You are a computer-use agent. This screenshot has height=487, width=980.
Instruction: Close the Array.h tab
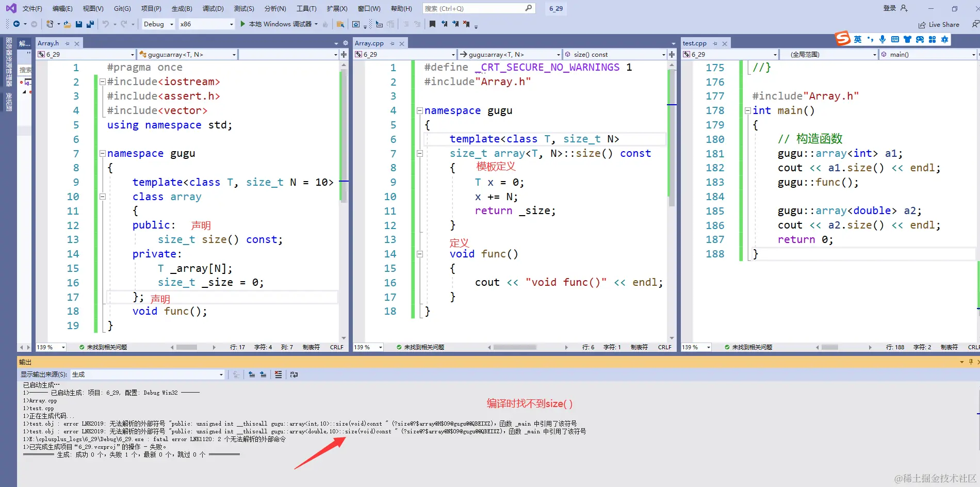77,43
